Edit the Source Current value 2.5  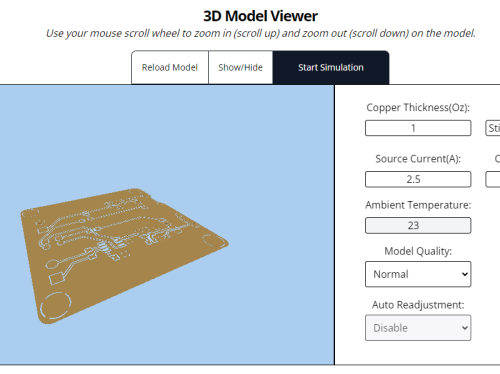[418, 179]
